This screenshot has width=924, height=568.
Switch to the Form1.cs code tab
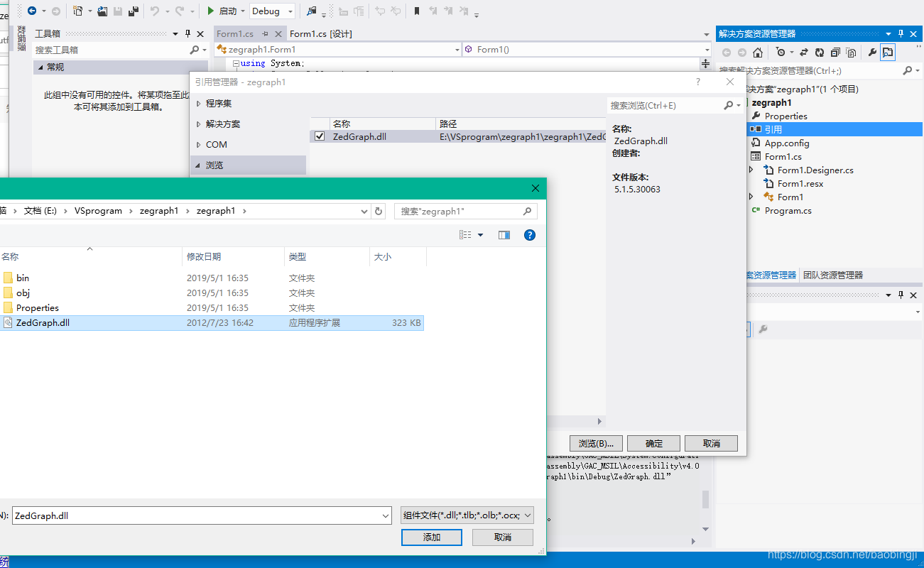point(235,33)
